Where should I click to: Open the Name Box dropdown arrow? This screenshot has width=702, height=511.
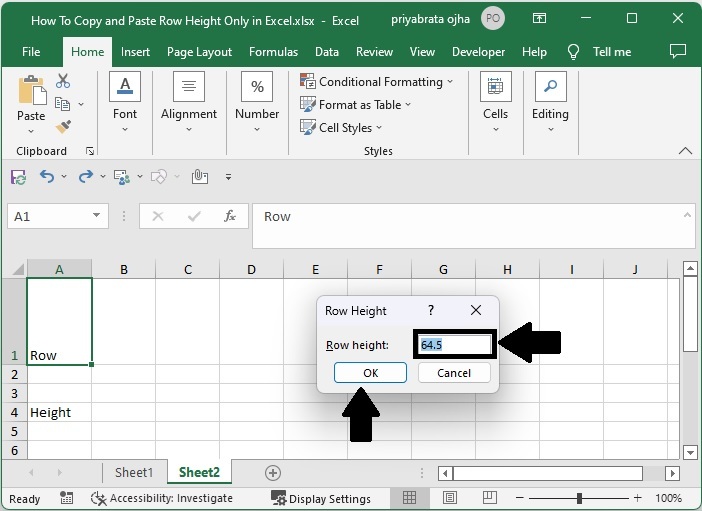click(x=97, y=216)
